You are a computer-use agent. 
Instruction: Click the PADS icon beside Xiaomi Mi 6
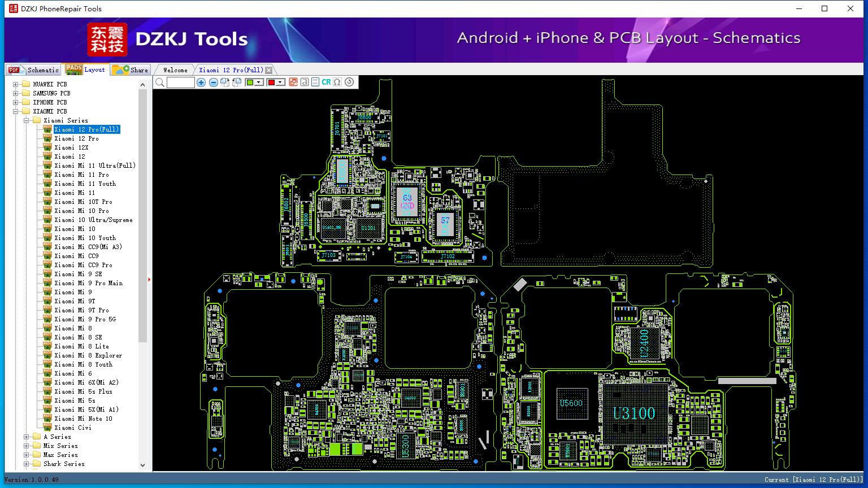[x=47, y=373]
